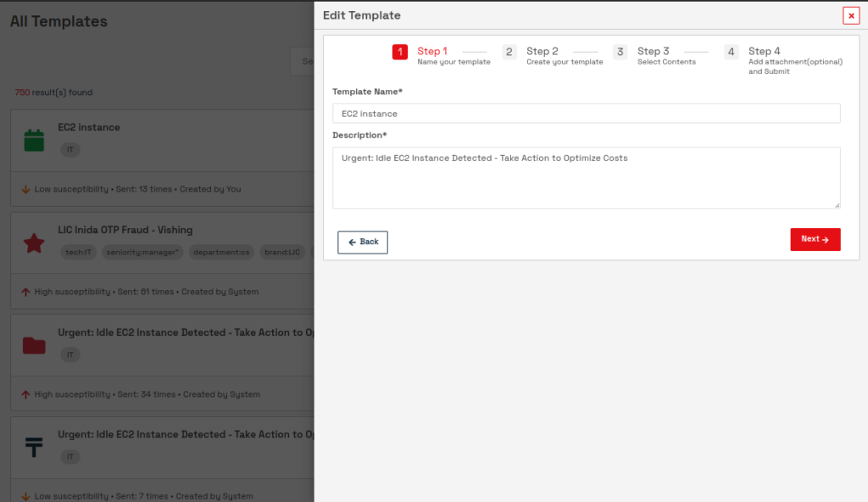Select Step 4 Add attachment and Submit
The image size is (868, 502).
pyautogui.click(x=795, y=60)
